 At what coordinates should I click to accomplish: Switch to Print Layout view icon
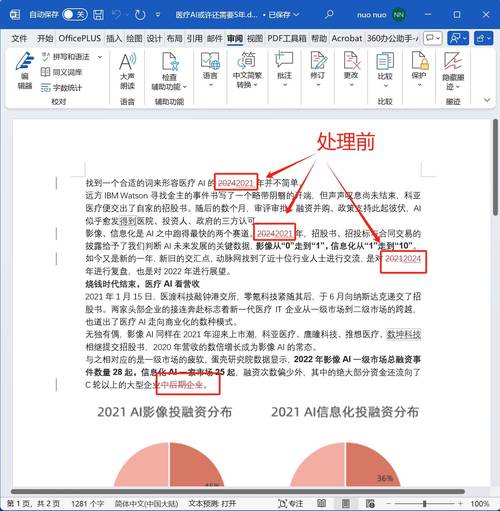point(346,503)
